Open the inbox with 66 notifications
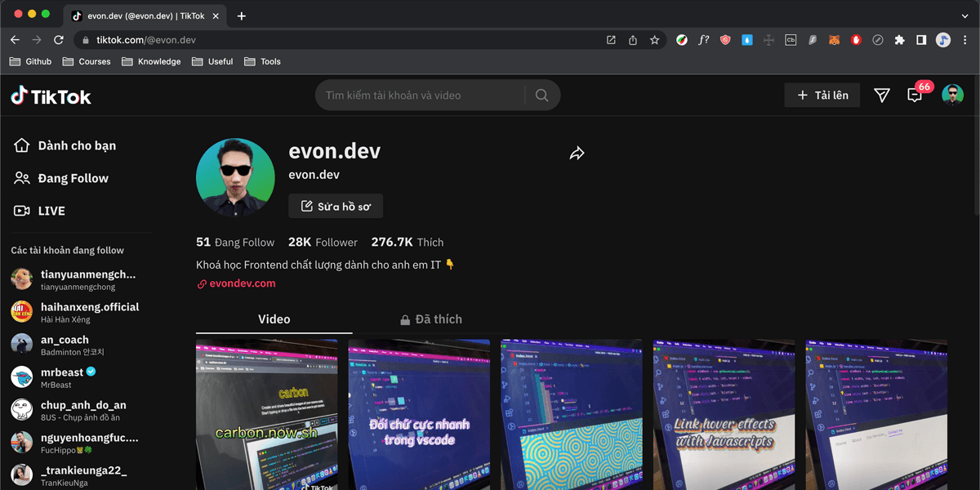The image size is (980, 490). (915, 95)
